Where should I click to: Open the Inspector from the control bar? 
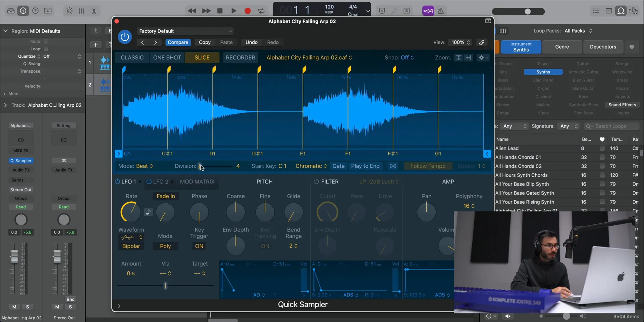coord(23,11)
